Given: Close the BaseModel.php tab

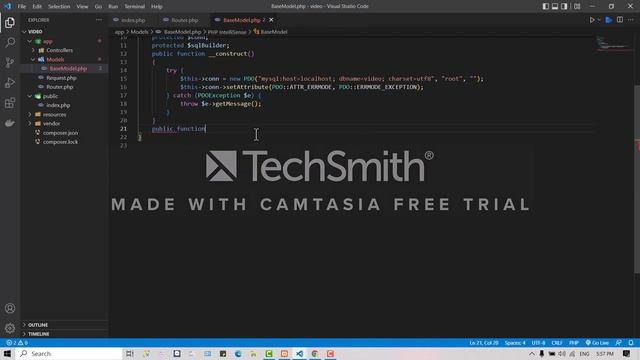Looking at the screenshot, I should 271,20.
